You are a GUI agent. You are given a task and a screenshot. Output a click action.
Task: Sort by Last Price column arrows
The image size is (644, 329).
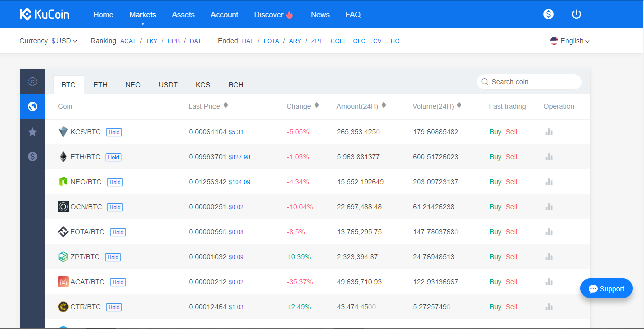(226, 106)
